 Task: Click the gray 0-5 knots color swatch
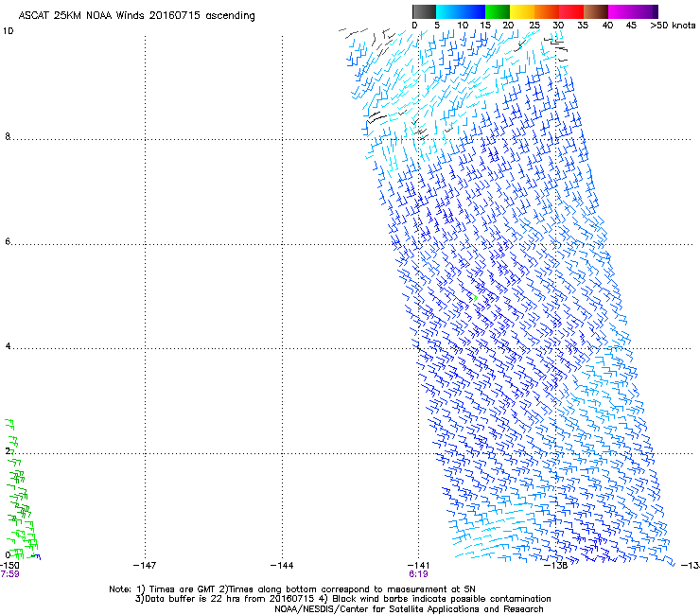click(x=424, y=11)
